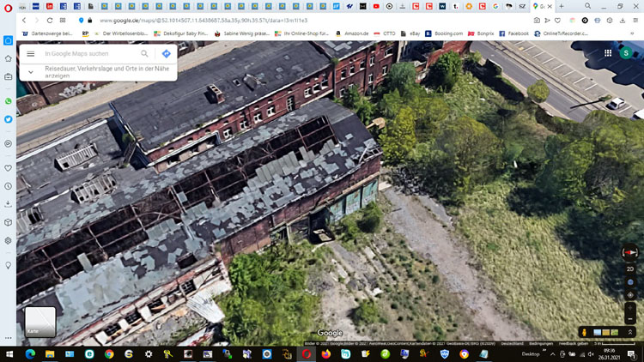The width and height of the screenshot is (644, 362).
Task: Open Opera Easy Setup menu icon
Action: pyautogui.click(x=635, y=20)
